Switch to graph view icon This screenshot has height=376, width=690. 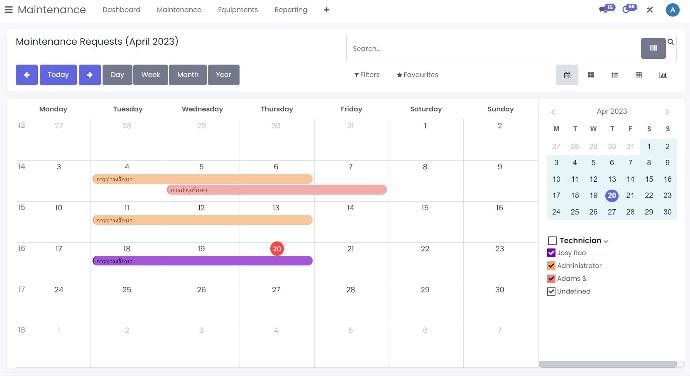pos(662,75)
